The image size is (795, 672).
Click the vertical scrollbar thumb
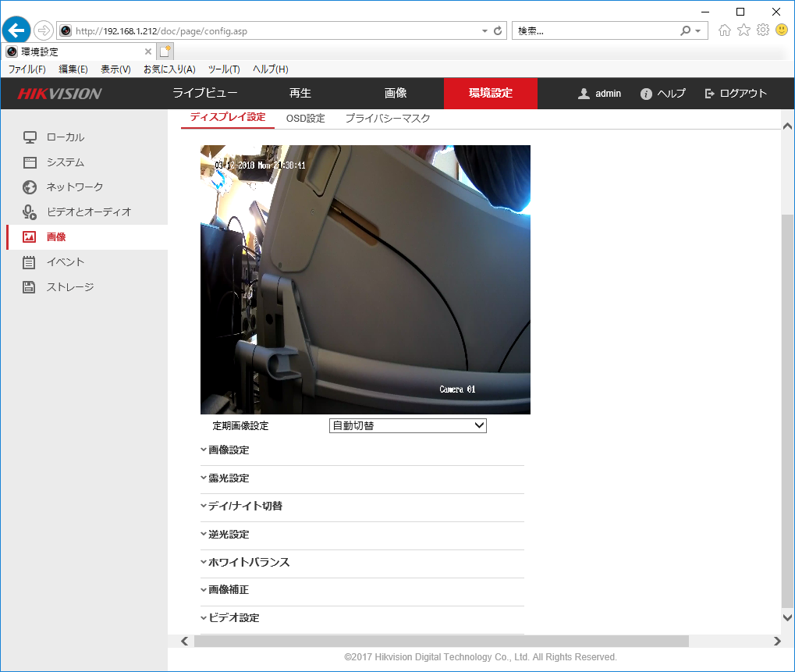tap(787, 411)
